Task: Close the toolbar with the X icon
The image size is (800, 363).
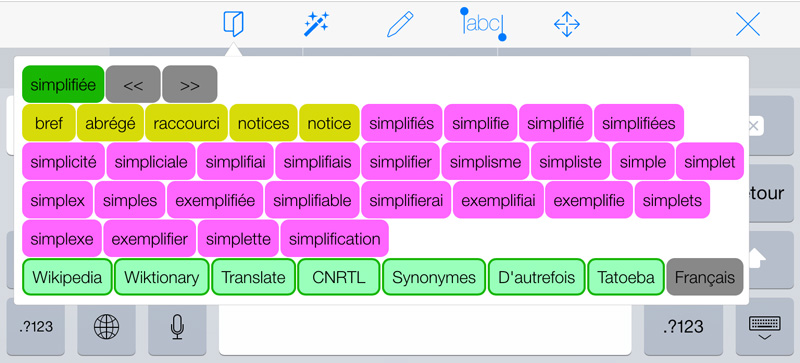Action: (748, 24)
